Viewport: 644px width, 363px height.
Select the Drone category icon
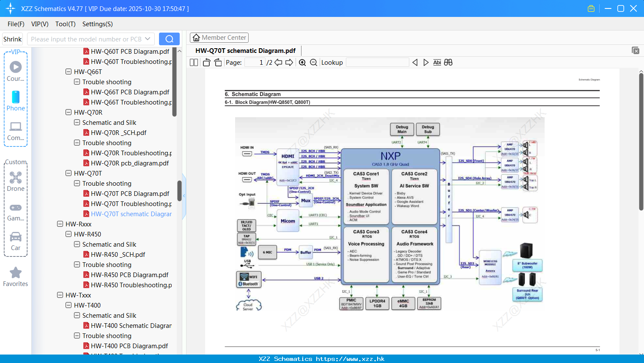16,181
